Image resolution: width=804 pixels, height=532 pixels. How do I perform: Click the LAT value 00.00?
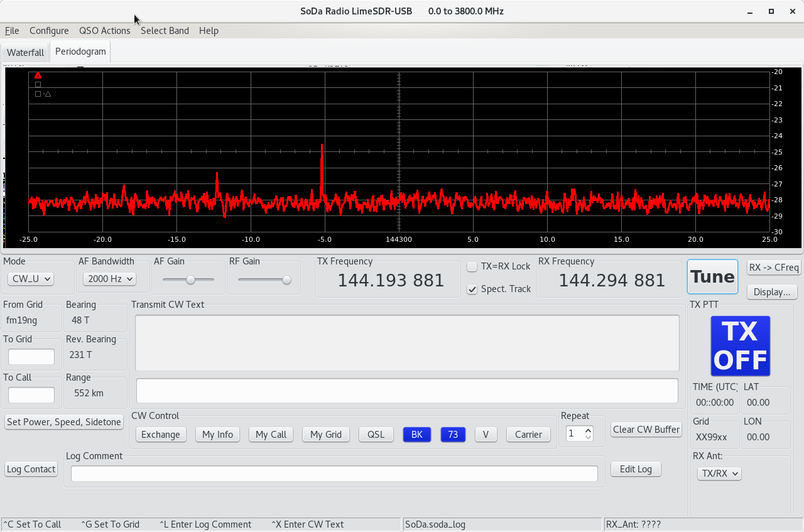(758, 403)
